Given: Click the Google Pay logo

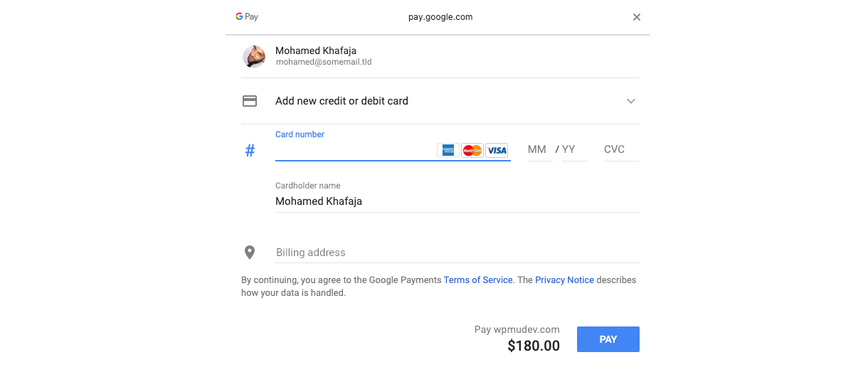Looking at the screenshot, I should [x=247, y=17].
